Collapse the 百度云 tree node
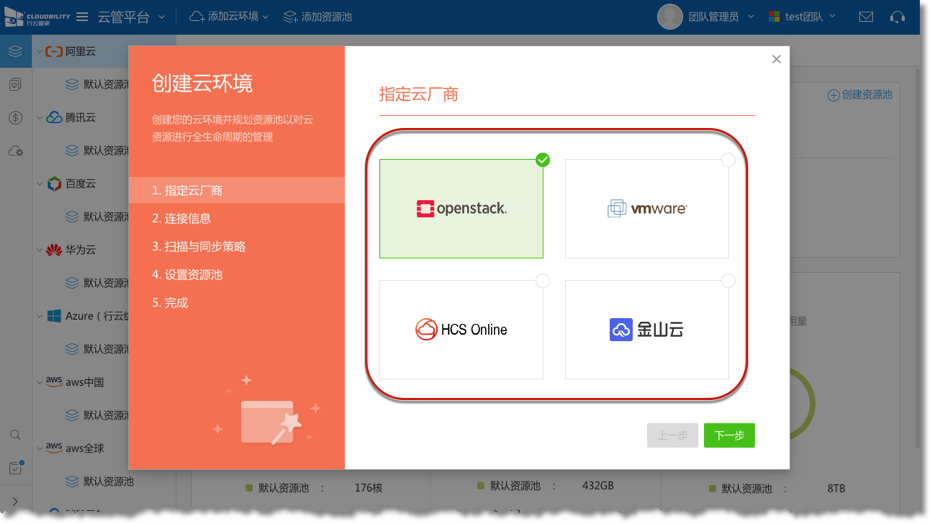This screenshot has width=930, height=524. click(x=39, y=184)
